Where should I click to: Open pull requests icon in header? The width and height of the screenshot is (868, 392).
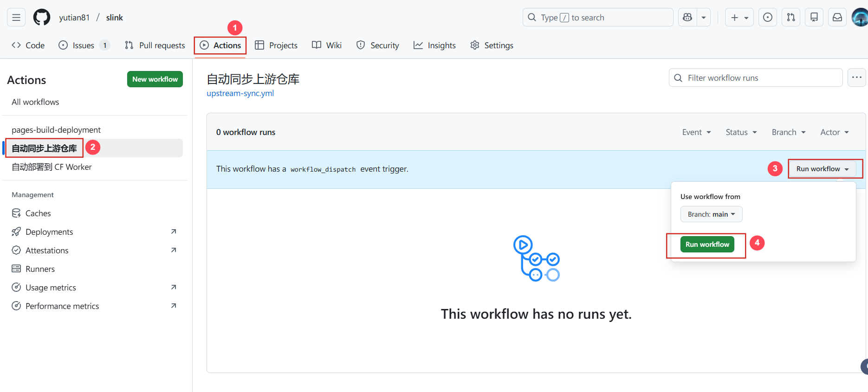tap(791, 18)
